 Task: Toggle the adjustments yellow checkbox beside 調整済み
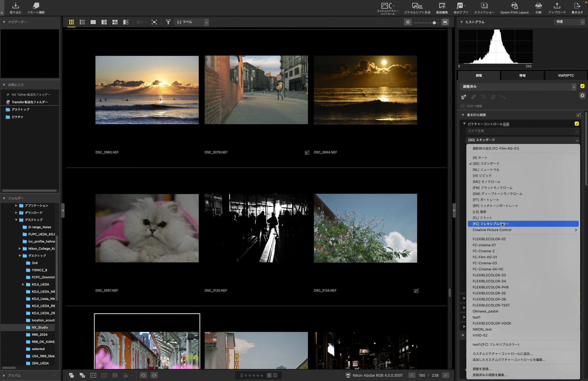582,86
